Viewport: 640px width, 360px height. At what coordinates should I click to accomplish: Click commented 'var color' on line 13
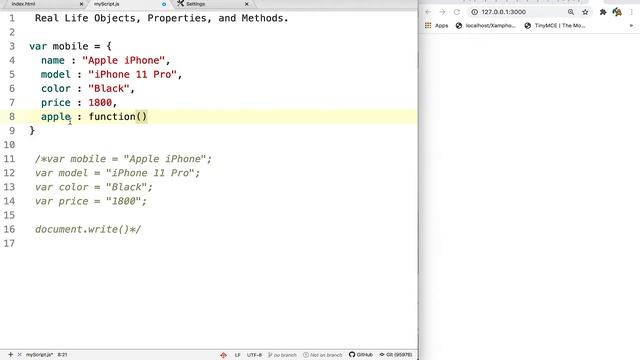tap(61, 187)
